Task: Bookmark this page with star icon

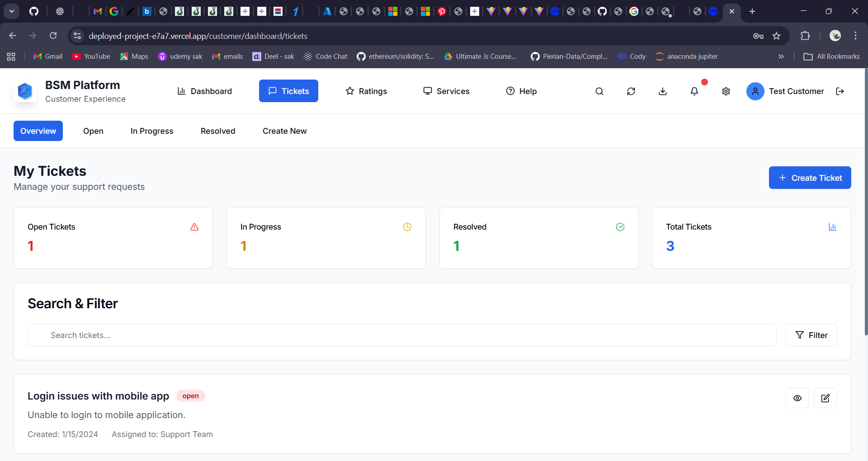Action: pyautogui.click(x=776, y=36)
